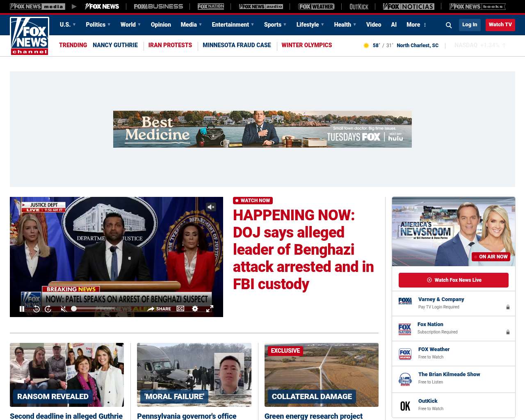Open Iran Protests trending topic
525x420 pixels.
pyautogui.click(x=170, y=45)
